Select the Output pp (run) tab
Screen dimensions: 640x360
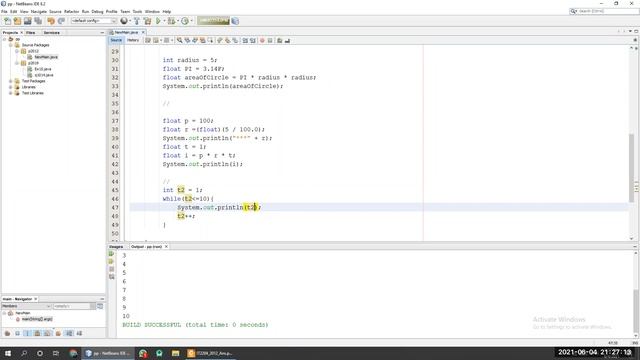click(x=147, y=247)
